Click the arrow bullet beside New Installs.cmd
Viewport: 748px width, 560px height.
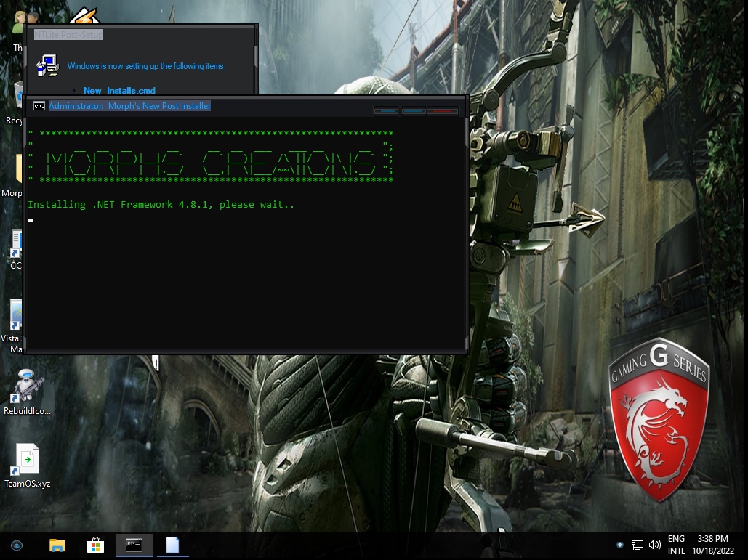click(x=74, y=90)
